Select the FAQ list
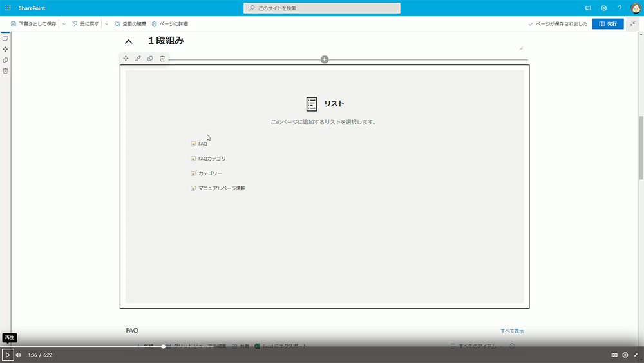Screen dimensions: 644x363 [199, 144]
